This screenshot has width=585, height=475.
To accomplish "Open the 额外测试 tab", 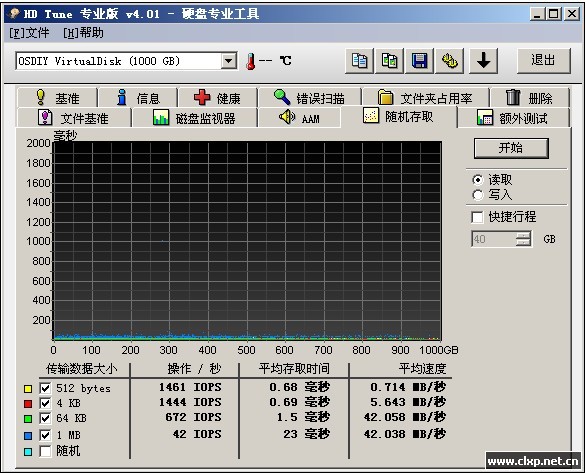I will click(514, 118).
